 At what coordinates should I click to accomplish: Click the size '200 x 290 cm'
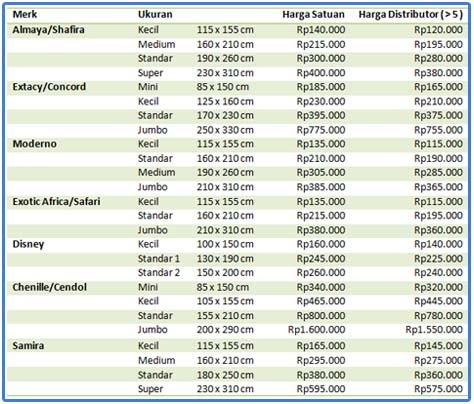[x=225, y=330]
